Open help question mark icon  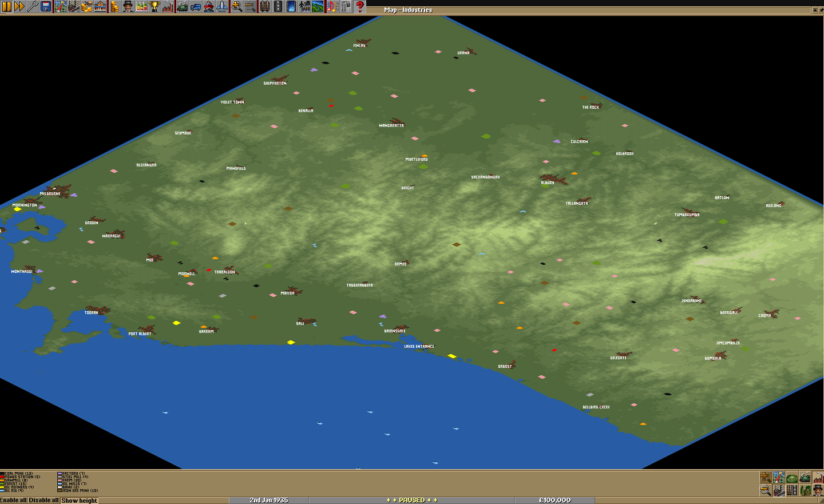[x=360, y=6]
